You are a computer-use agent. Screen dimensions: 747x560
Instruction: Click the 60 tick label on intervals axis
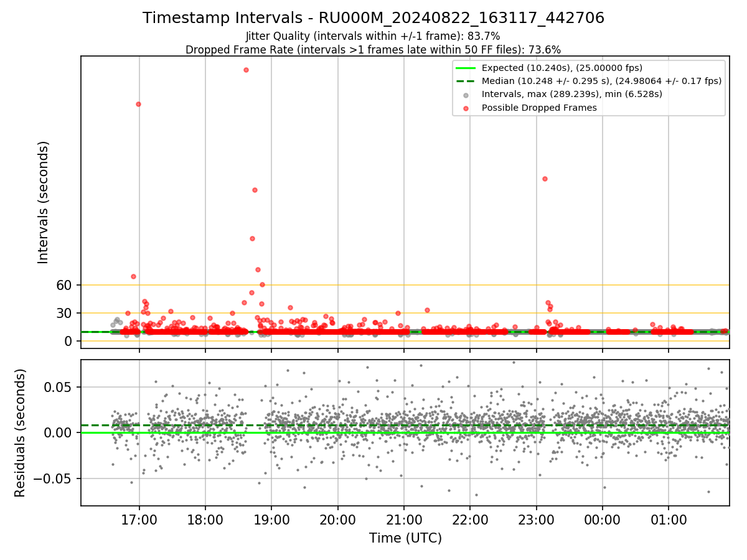click(x=65, y=285)
